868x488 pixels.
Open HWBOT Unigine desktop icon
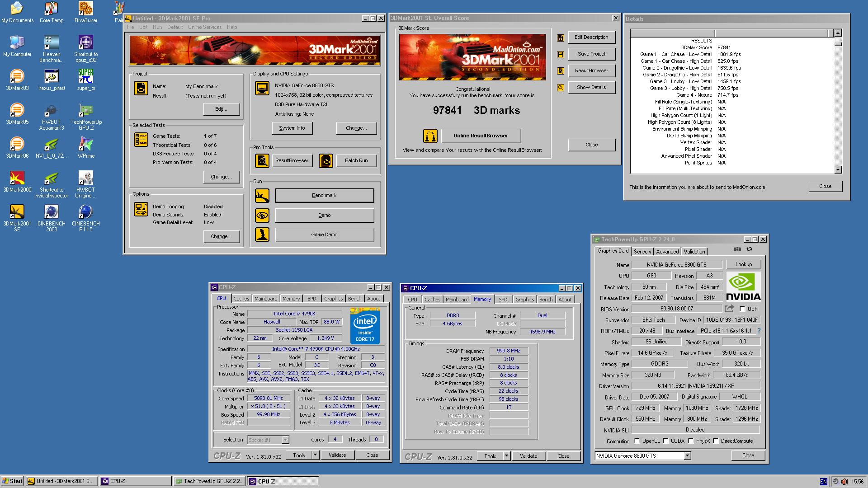[85, 184]
